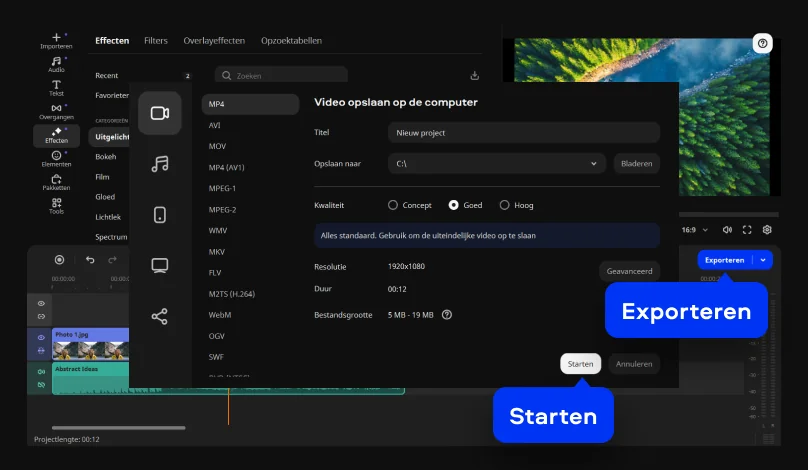Expand the arrow next to Exporteren
Screen dimensions: 808x470
764,260
